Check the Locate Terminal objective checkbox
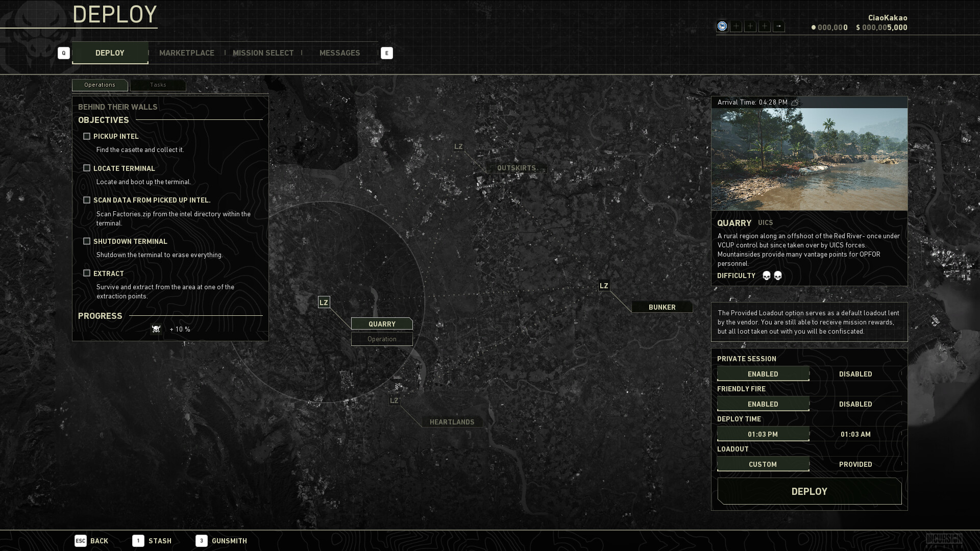Screen dimensions: 980x551 87,168
